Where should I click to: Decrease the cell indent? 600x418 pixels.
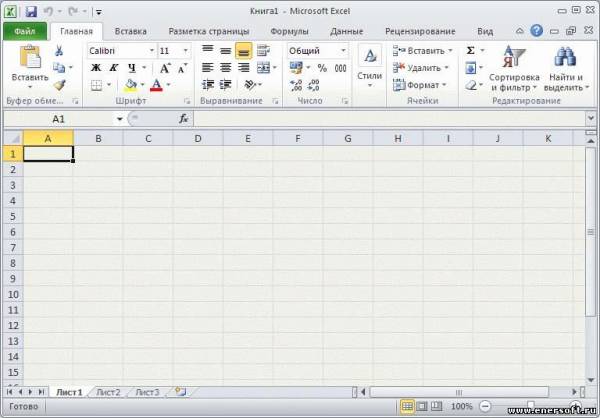[208, 85]
